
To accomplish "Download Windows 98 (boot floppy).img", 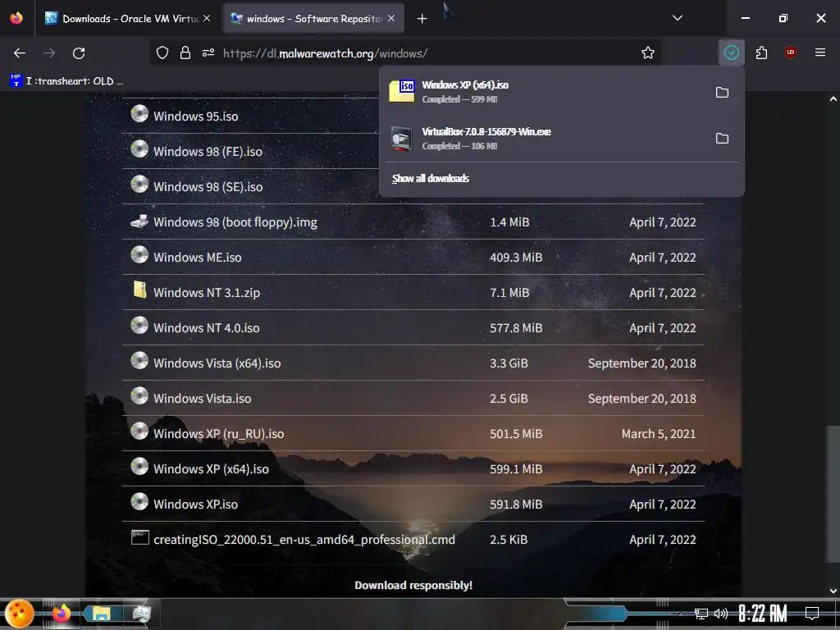I will coord(235,222).
